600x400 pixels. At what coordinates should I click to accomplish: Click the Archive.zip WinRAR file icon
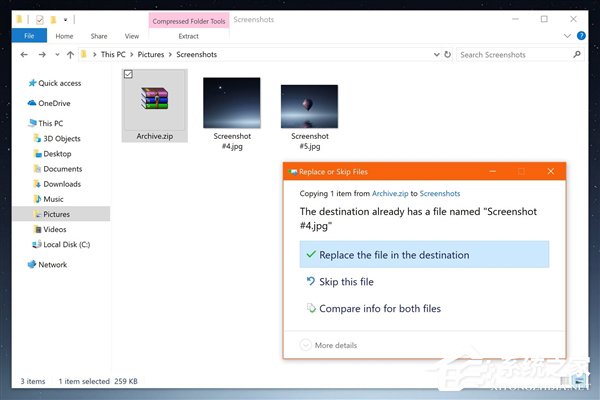(155, 98)
